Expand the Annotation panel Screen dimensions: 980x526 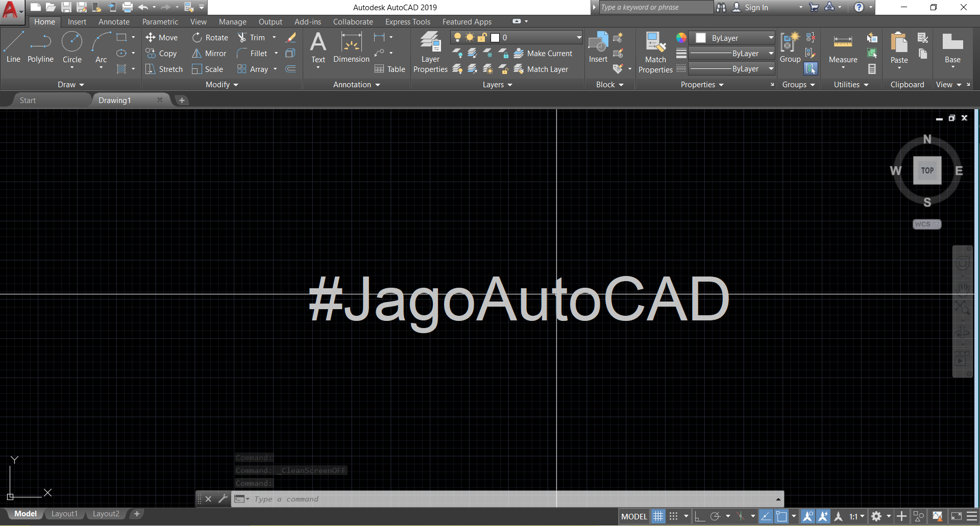[x=357, y=85]
